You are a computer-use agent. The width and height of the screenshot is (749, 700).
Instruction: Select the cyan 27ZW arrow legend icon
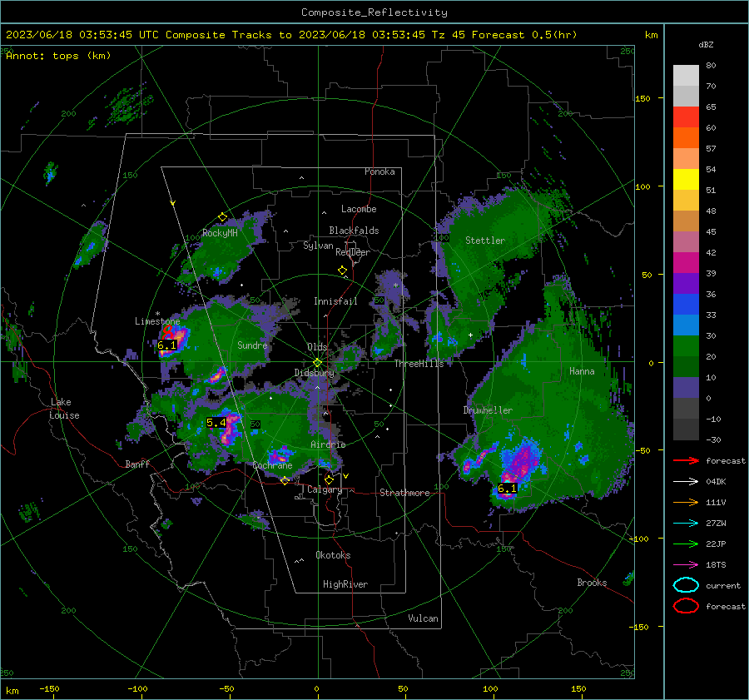pos(686,524)
